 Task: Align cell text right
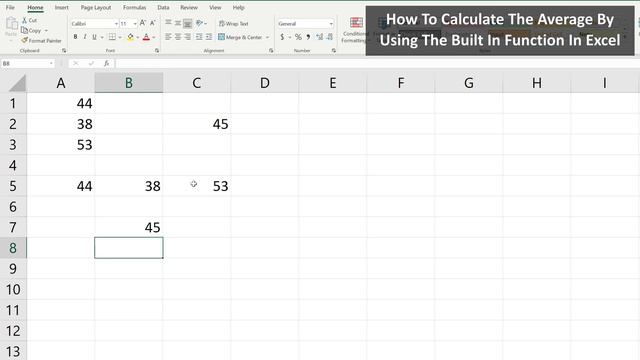click(187, 37)
